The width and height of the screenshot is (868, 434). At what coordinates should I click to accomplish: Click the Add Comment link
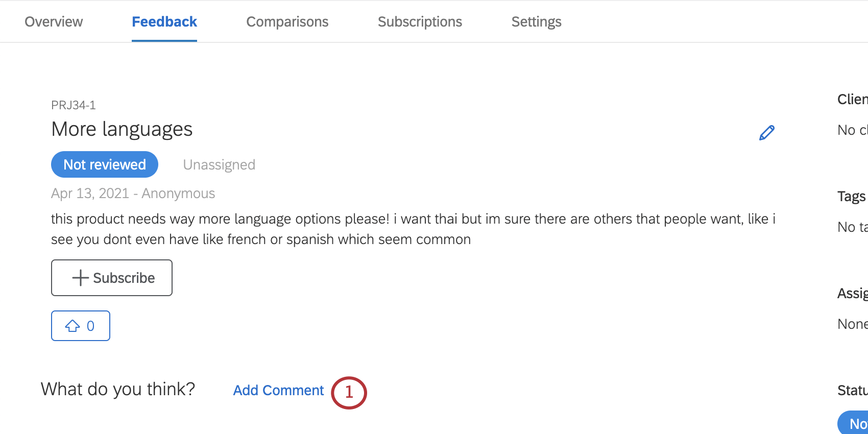point(278,390)
